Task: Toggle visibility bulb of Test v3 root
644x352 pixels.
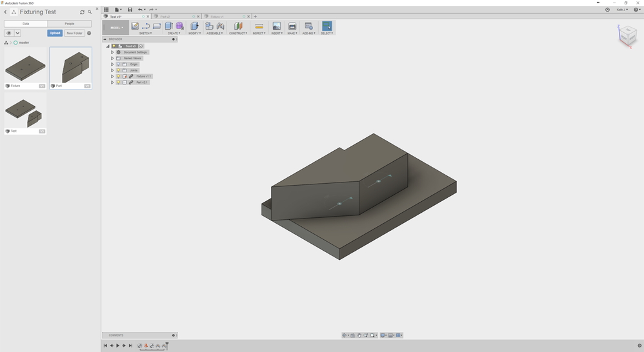Action: [x=114, y=46]
